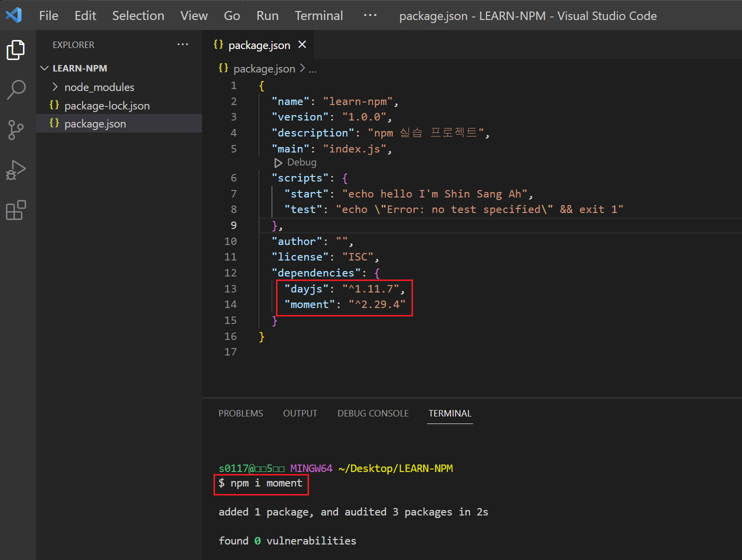742x560 pixels.
Task: Click the "scripts" key on line 6
Action: tap(300, 178)
